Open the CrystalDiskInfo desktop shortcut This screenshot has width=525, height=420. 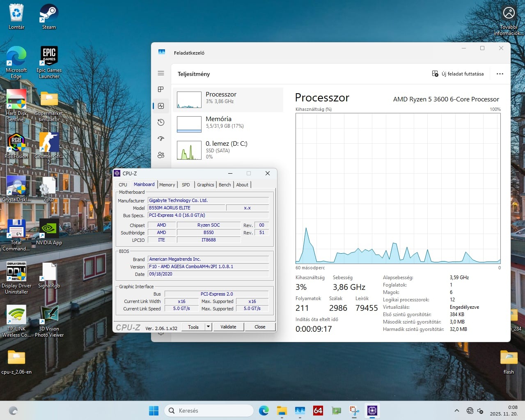[x=16, y=189]
